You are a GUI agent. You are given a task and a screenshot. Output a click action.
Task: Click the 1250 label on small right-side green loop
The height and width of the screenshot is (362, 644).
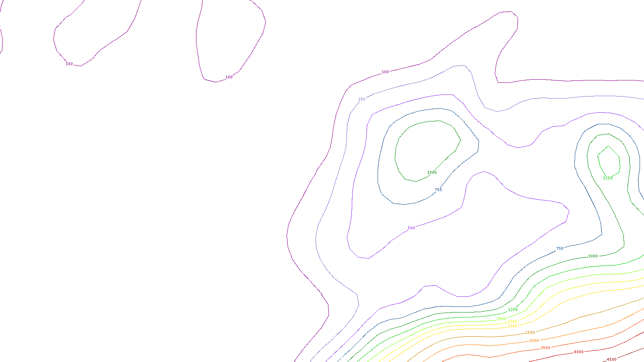(608, 178)
